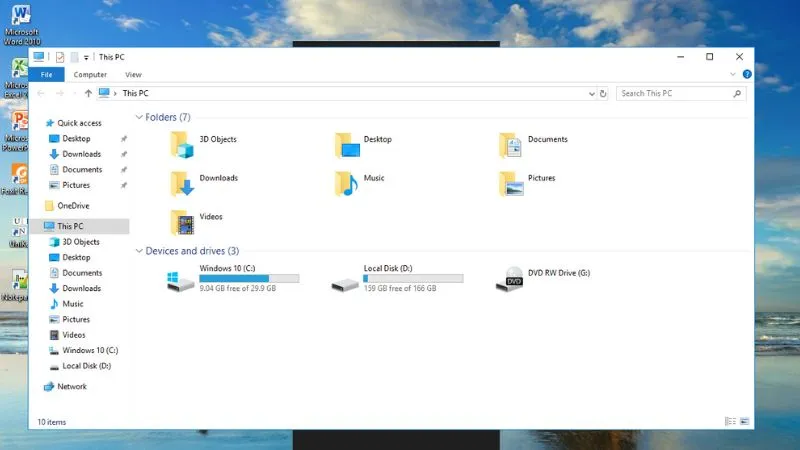Screen dimensions: 800x450
Task: Select the Windows 10 (C:) drive icon
Action: click(x=181, y=280)
